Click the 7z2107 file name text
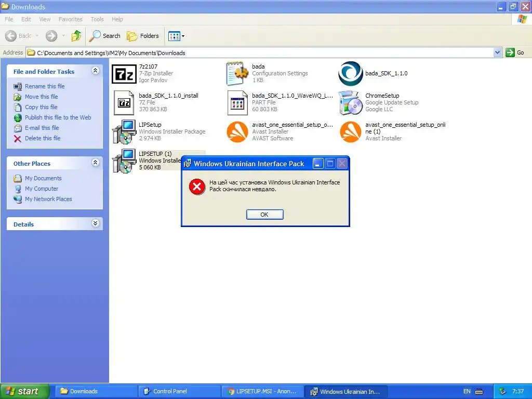The height and width of the screenshot is (399, 532). point(148,66)
